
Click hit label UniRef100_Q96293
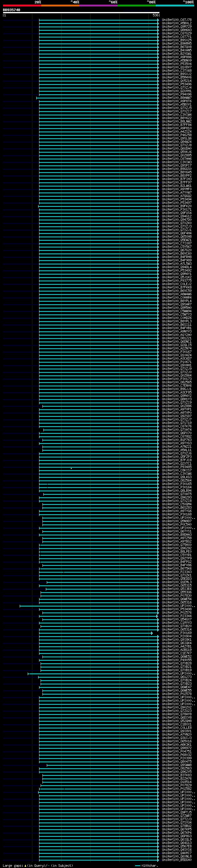[176, 497]
